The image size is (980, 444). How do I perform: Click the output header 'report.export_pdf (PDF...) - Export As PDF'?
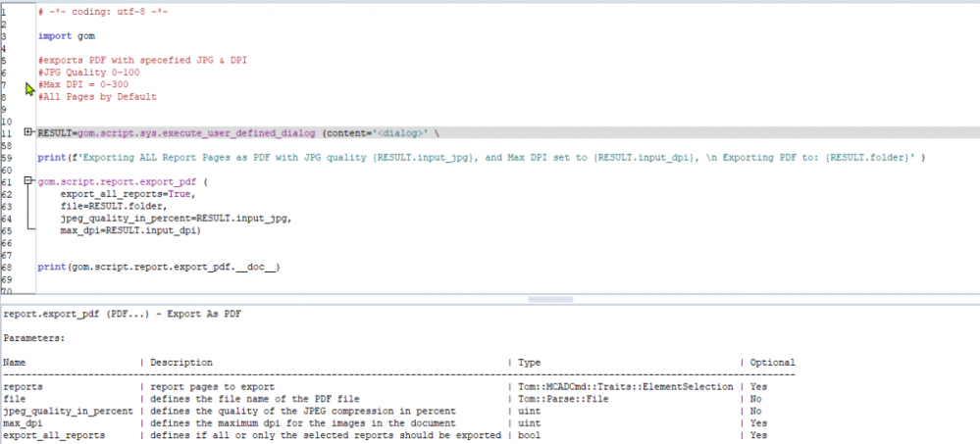tap(122, 314)
